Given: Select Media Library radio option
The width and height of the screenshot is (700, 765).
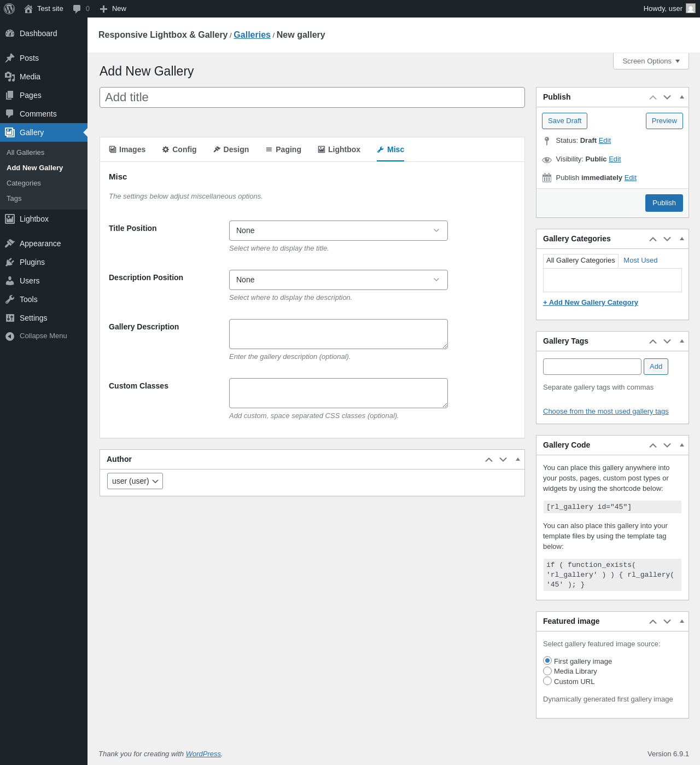Looking at the screenshot, I should 547,671.
